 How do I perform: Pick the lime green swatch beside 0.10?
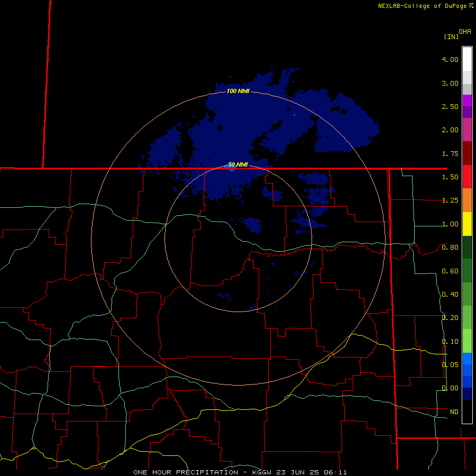point(467,341)
